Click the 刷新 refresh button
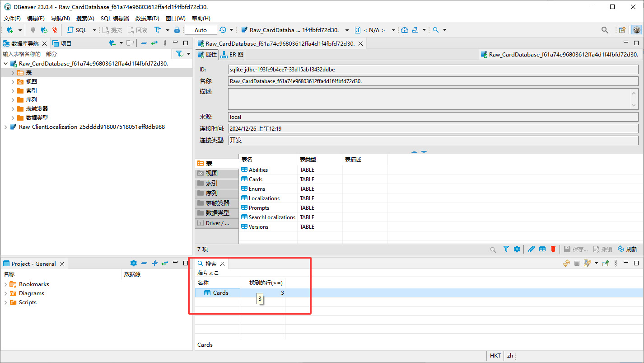This screenshot has width=644, height=363. tap(627, 249)
